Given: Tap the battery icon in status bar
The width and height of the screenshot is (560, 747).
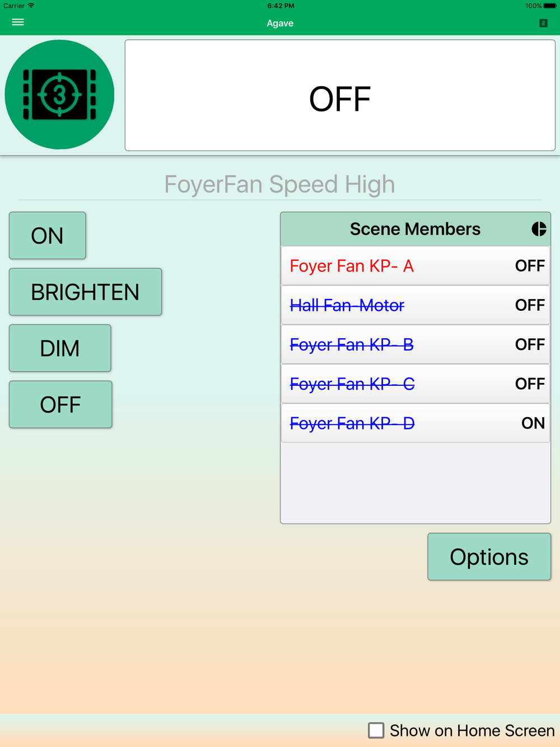Looking at the screenshot, I should click(549, 6).
